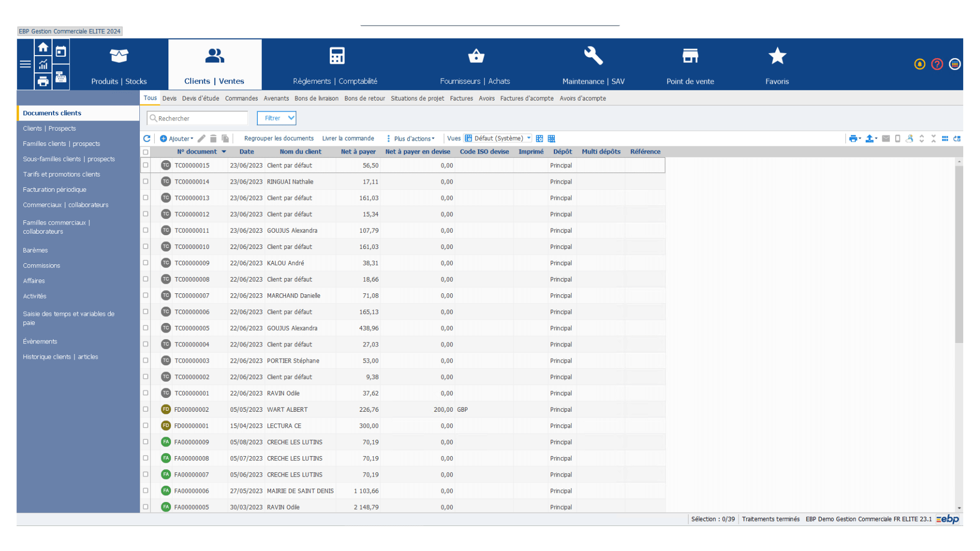The height and width of the screenshot is (551, 980).
Task: Open the Plus d'actions menu
Action: coord(411,138)
